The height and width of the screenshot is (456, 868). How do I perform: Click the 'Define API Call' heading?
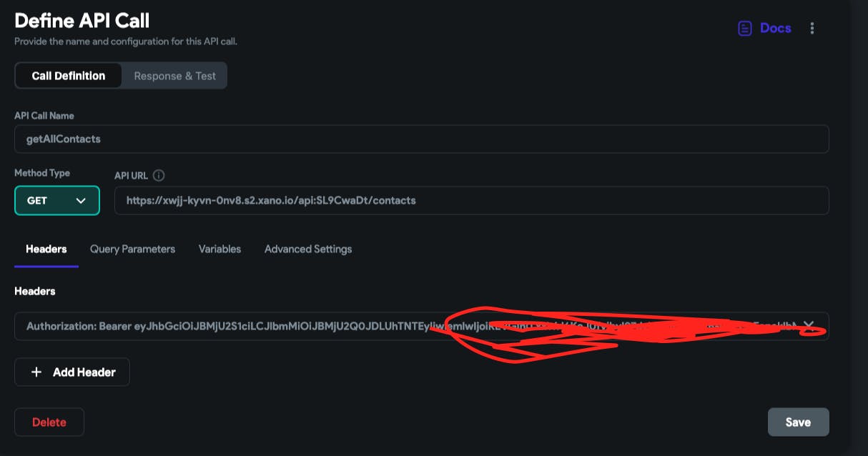(x=82, y=21)
